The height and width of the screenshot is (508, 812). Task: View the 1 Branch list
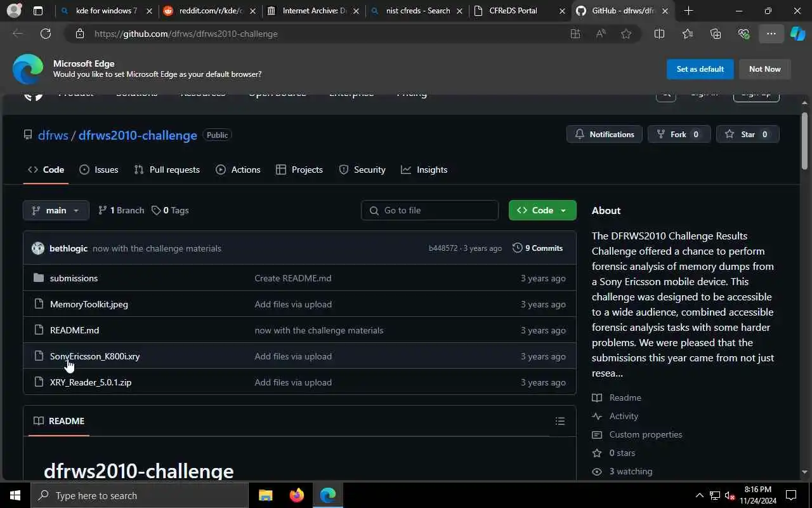(x=121, y=210)
